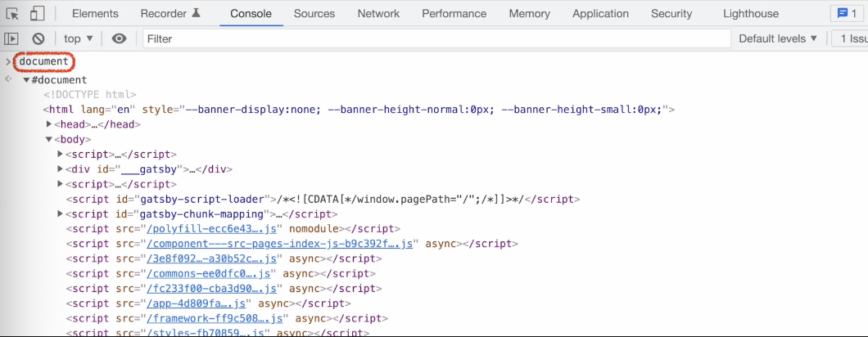Open the Elements tab
868x337 pixels.
click(x=95, y=14)
